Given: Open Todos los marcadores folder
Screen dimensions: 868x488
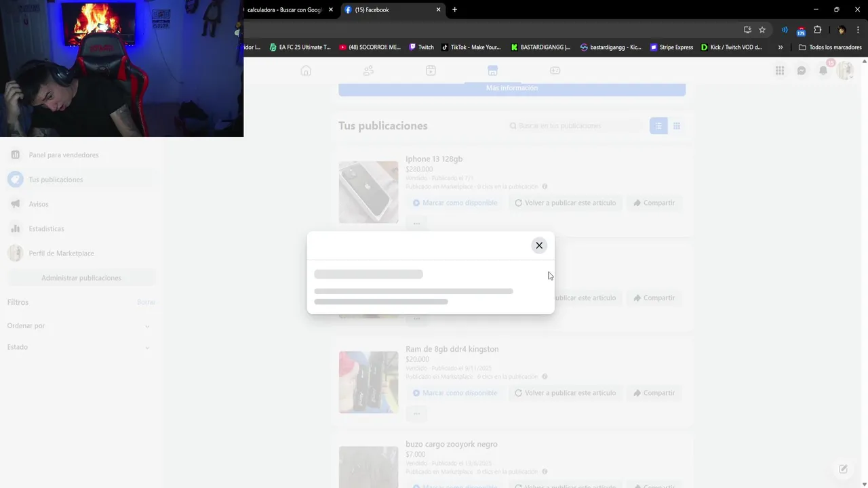Looking at the screenshot, I should tap(830, 47).
